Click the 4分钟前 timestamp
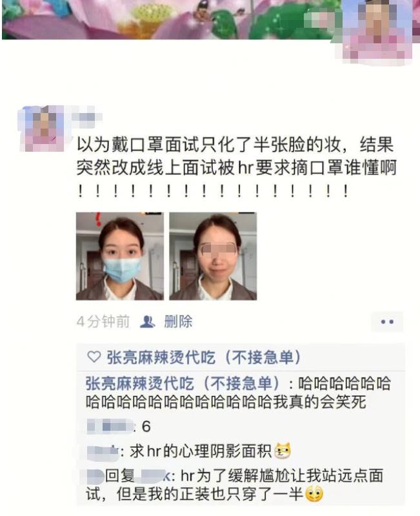This screenshot has width=420, height=516. pyautogui.click(x=103, y=322)
